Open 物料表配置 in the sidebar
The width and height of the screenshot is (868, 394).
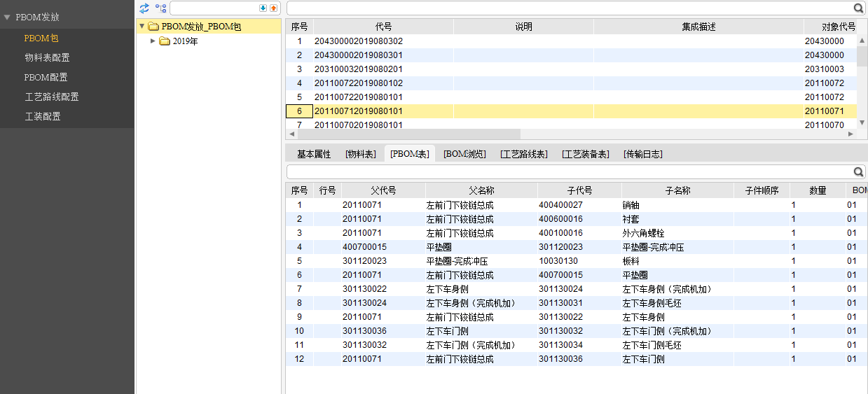point(47,57)
